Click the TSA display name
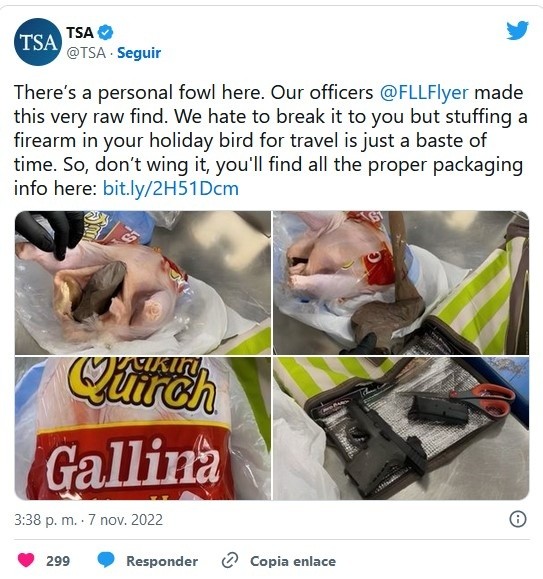The height and width of the screenshot is (579, 543). point(80,32)
